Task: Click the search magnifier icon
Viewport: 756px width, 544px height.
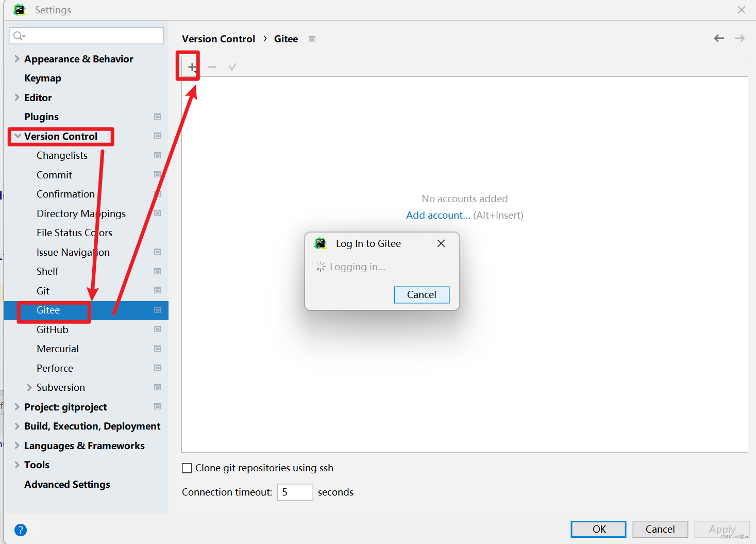Action: tap(19, 36)
